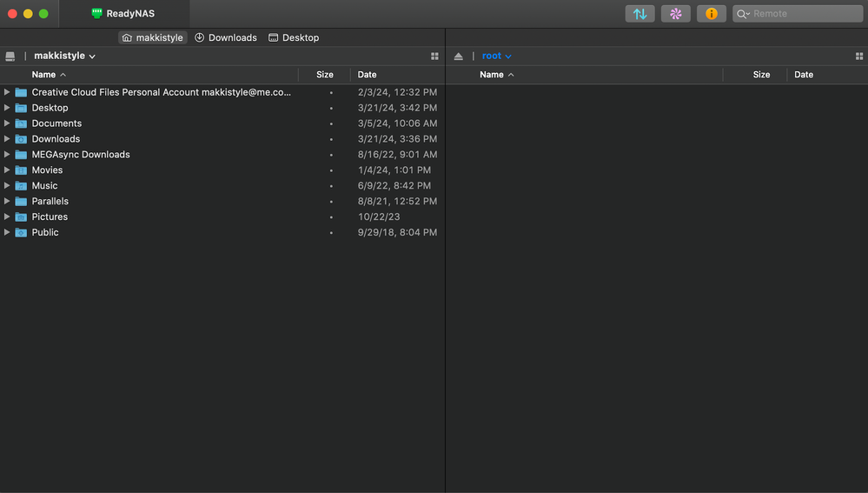This screenshot has width=868, height=493.
Task: Click the Downloads folder icon in list
Action: tap(21, 139)
